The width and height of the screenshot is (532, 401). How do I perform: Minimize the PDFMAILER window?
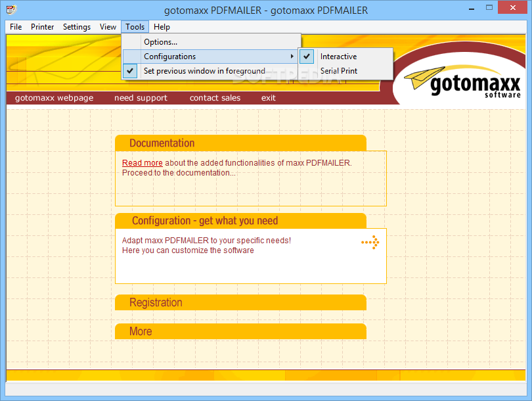(472, 8)
